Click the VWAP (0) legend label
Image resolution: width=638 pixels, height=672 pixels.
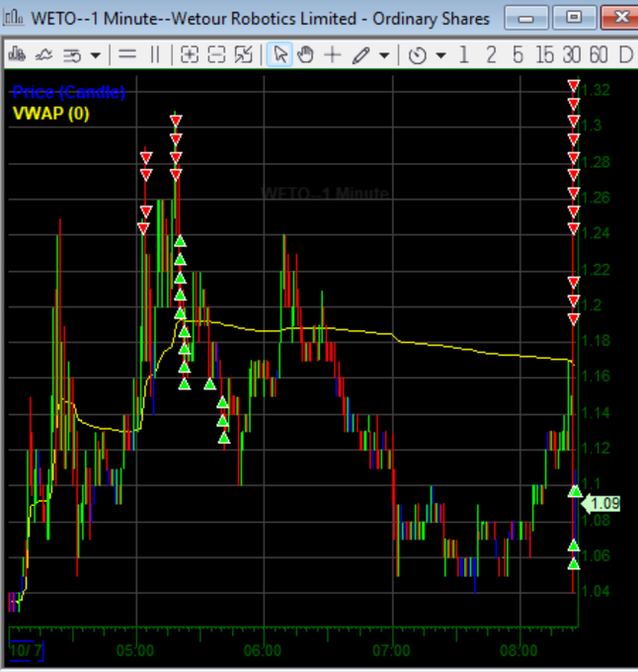coord(51,114)
